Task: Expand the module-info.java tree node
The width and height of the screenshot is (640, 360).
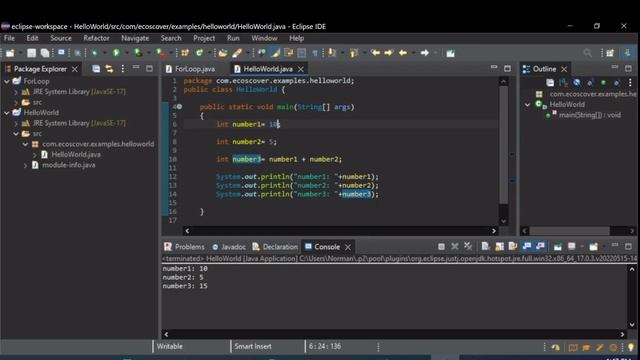Action: point(25,165)
